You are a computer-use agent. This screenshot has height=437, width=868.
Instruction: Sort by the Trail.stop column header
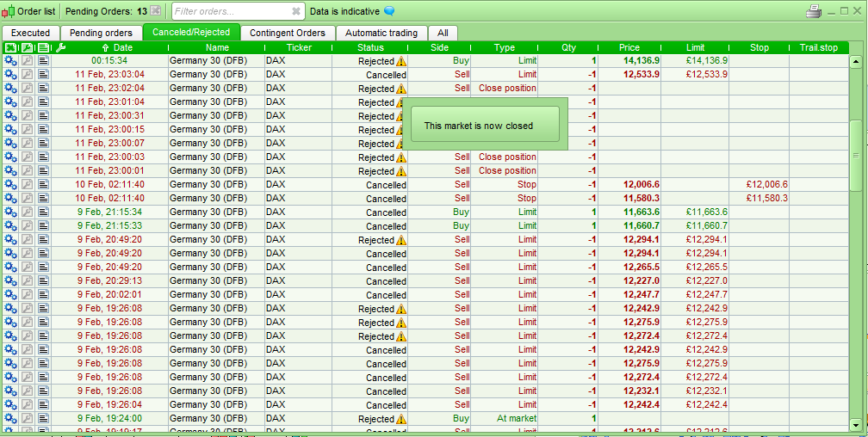pos(819,47)
